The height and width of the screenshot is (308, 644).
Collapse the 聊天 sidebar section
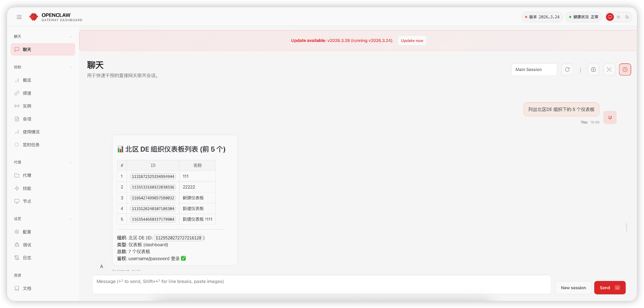pyautogui.click(x=43, y=36)
